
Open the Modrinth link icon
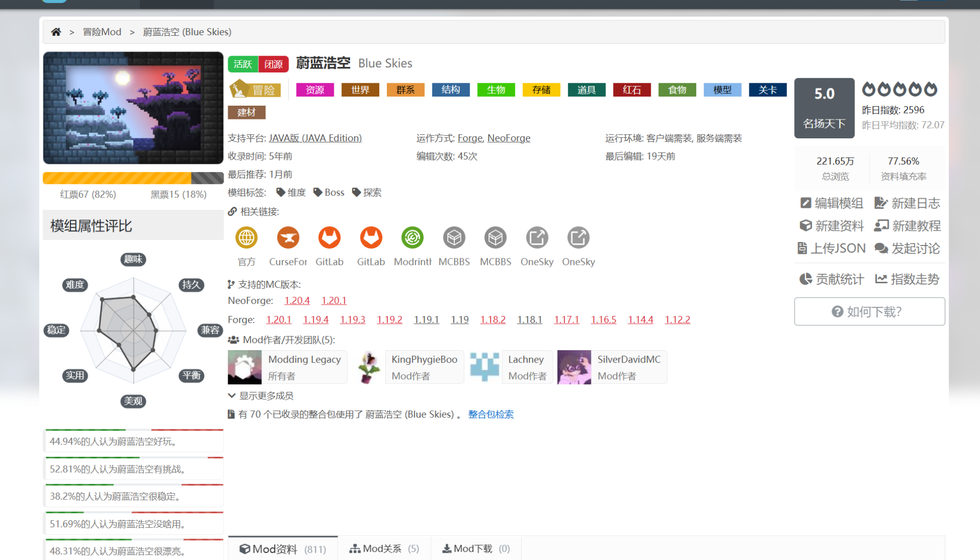pyautogui.click(x=412, y=237)
